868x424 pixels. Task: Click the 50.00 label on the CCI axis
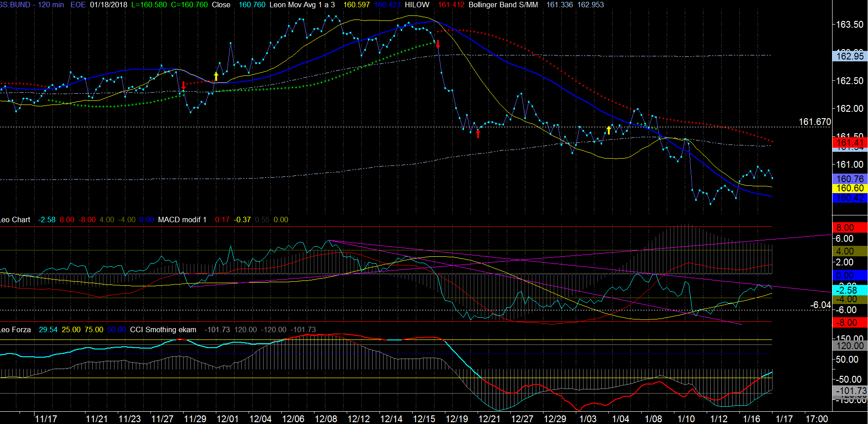[x=847, y=359]
